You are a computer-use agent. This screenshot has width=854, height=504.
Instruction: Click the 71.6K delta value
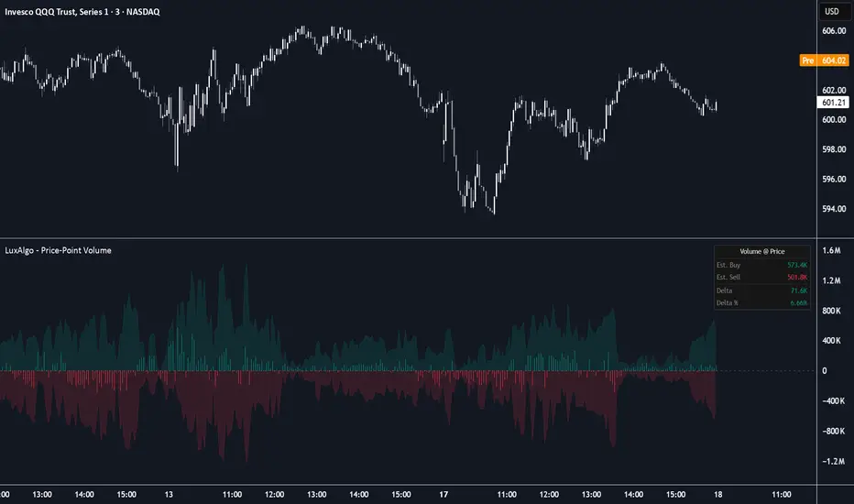tap(799, 290)
